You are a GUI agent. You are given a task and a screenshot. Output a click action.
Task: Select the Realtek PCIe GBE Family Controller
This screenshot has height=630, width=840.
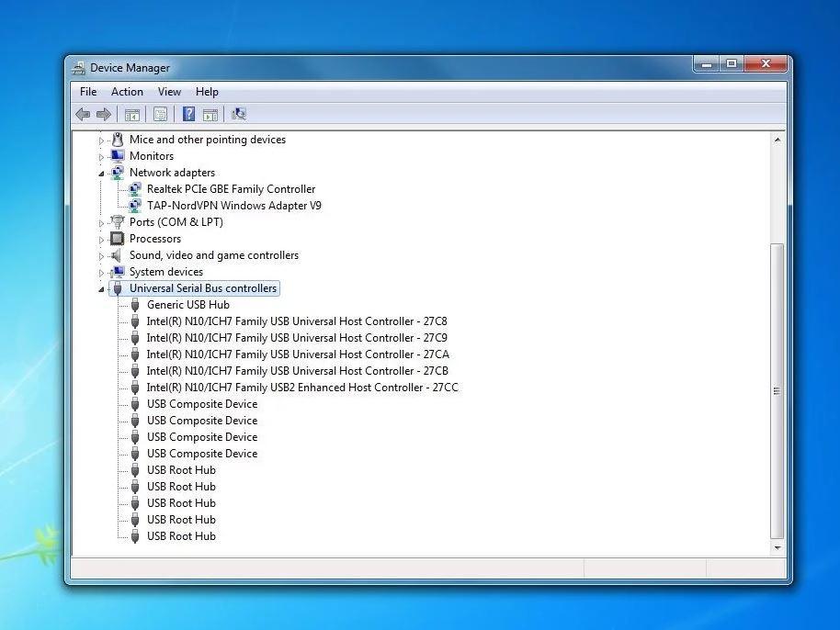click(231, 189)
